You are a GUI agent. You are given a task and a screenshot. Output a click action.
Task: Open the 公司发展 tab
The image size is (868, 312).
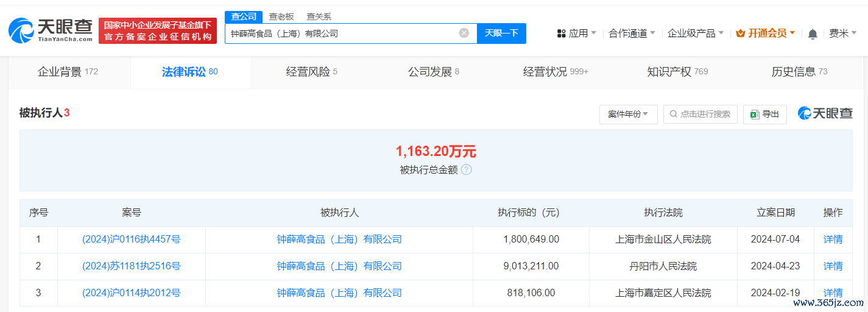point(434,72)
